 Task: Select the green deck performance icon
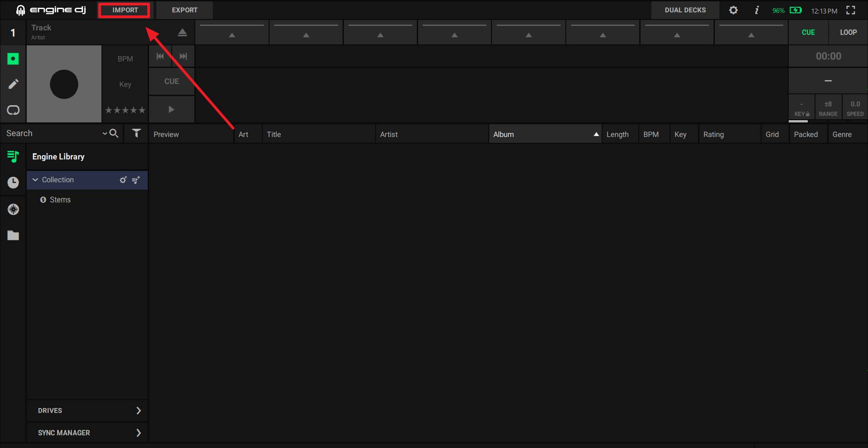tap(13, 58)
